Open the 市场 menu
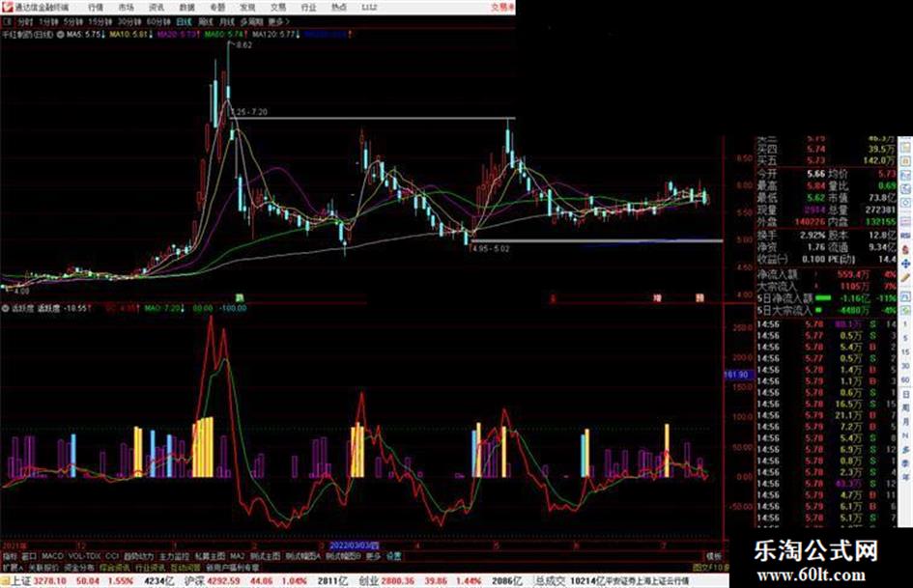913x588 pixels. click(x=126, y=8)
